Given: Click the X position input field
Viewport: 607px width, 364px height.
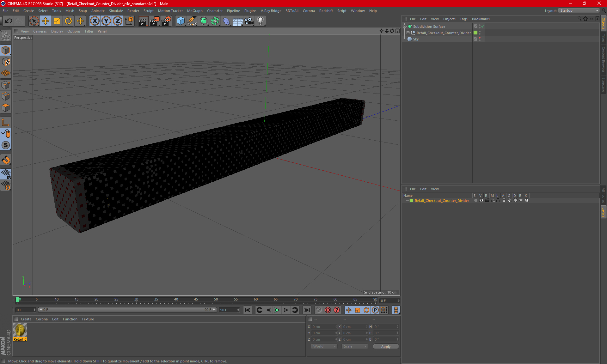Looking at the screenshot, I should click(x=324, y=327).
